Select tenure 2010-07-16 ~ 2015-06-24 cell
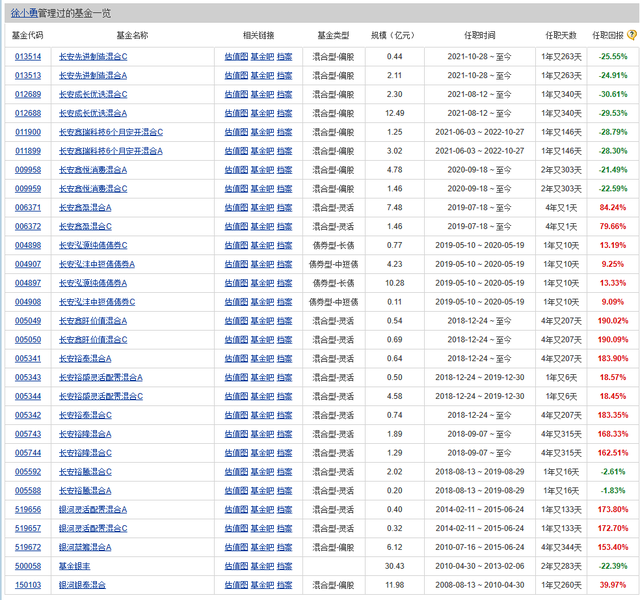Image resolution: width=640 pixels, height=600 pixels. pyautogui.click(x=480, y=547)
